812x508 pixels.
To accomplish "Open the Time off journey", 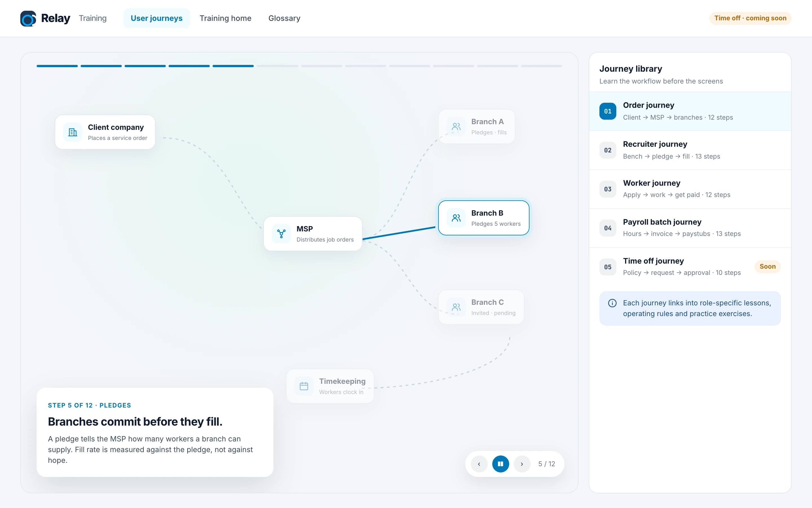I will [x=690, y=267].
